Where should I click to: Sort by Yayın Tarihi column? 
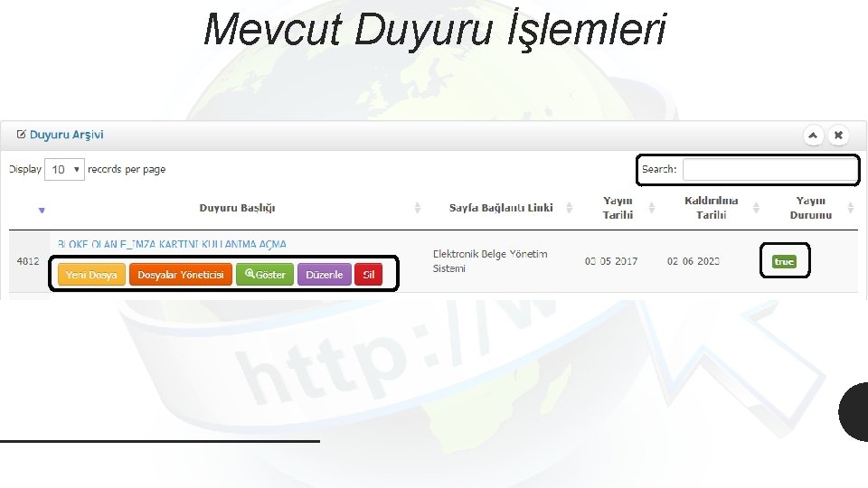click(x=618, y=208)
